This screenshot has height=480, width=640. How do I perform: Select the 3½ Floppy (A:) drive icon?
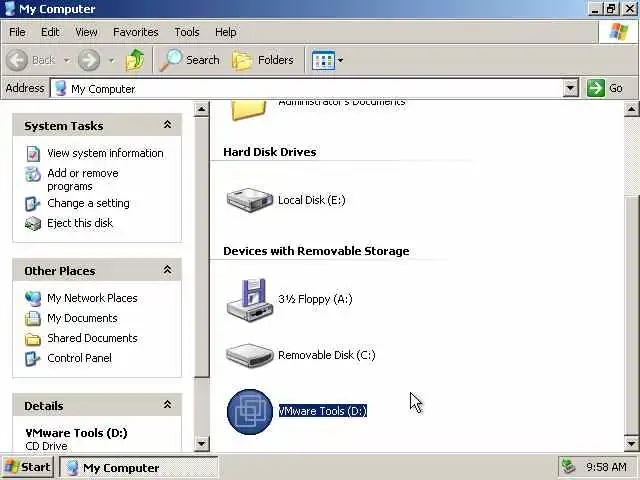[250, 300]
